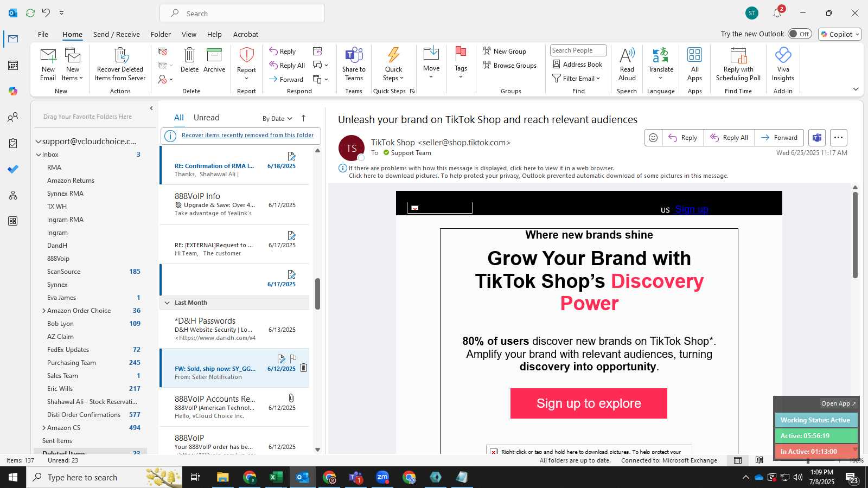The height and width of the screenshot is (488, 868).
Task: Click the To Do checkmark icon in sidebar
Action: [13, 169]
